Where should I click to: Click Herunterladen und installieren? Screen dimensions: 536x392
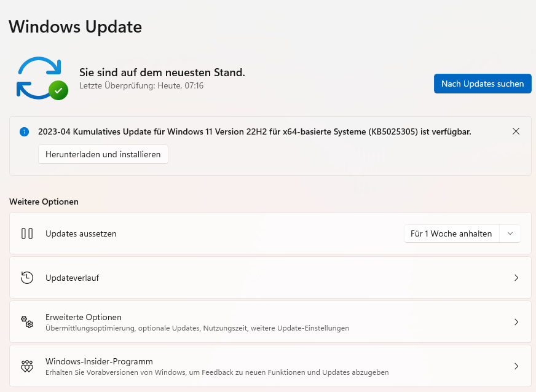coord(103,154)
